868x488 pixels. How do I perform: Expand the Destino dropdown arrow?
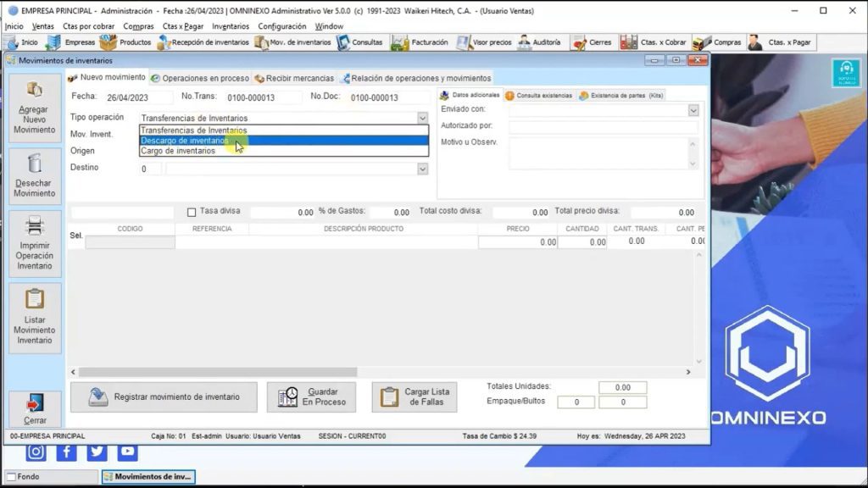pyautogui.click(x=422, y=169)
